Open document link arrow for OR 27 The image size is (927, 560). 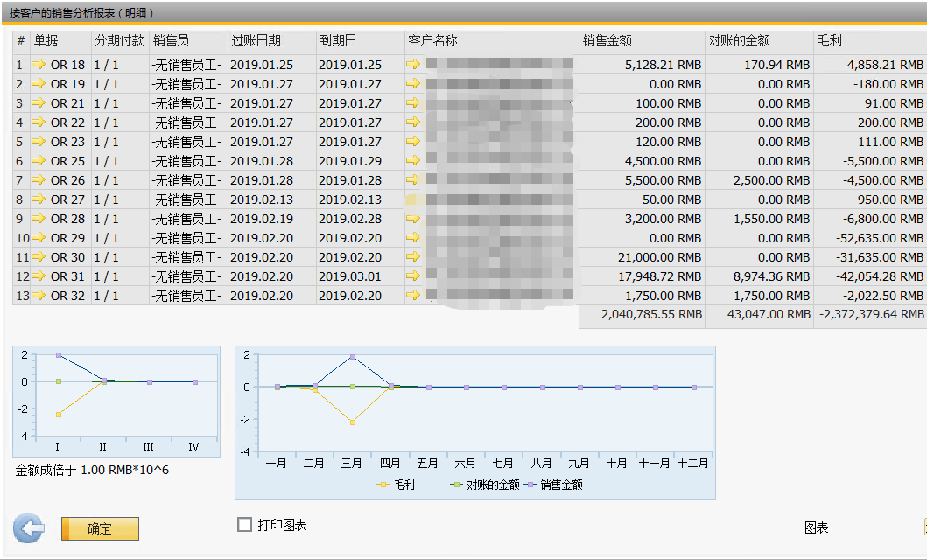coord(39,199)
